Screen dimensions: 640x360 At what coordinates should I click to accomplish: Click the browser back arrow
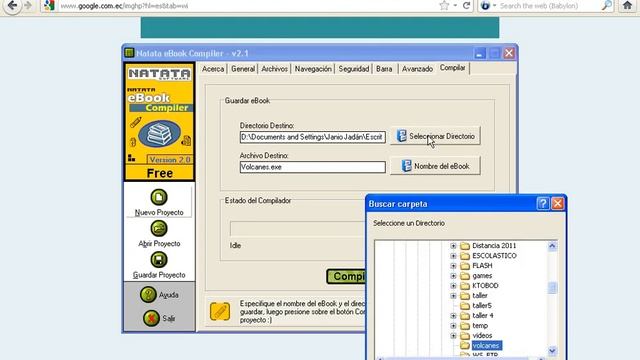(x=12, y=6)
